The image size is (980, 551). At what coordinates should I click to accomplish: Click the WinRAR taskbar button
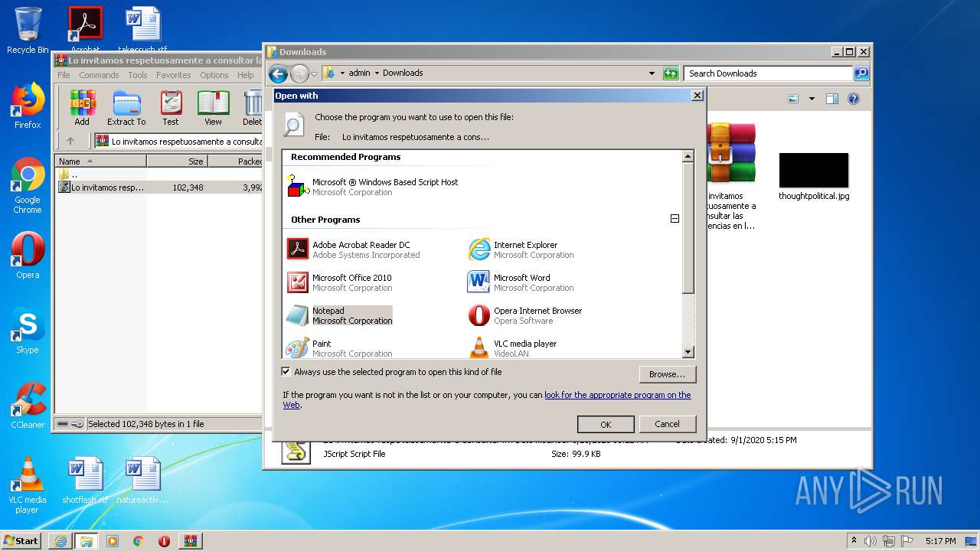click(190, 541)
